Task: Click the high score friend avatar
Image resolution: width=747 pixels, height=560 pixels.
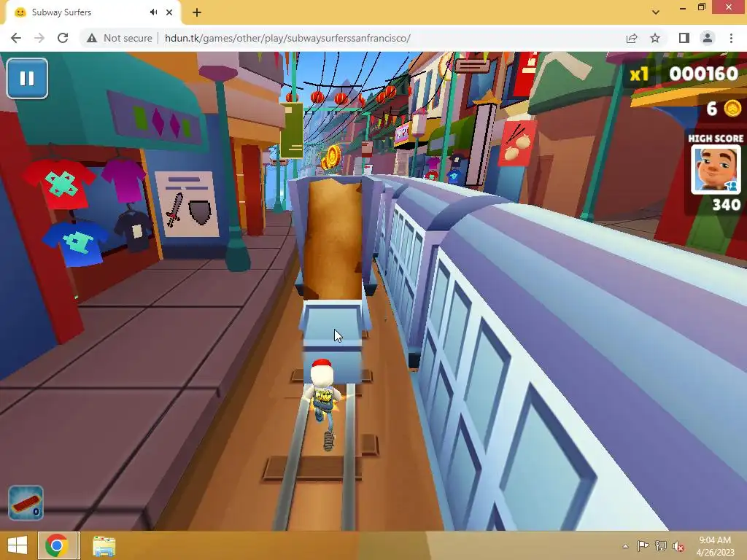Action: click(716, 169)
